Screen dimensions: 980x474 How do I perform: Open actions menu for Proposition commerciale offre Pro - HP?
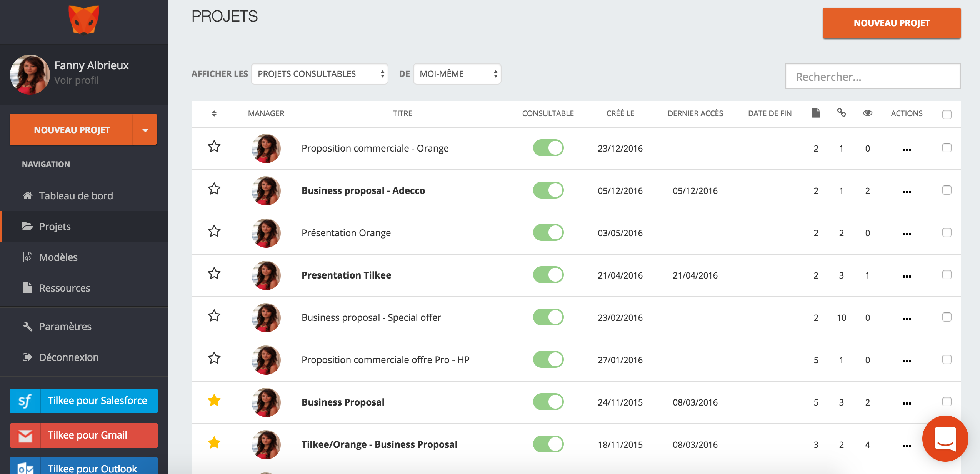click(907, 361)
